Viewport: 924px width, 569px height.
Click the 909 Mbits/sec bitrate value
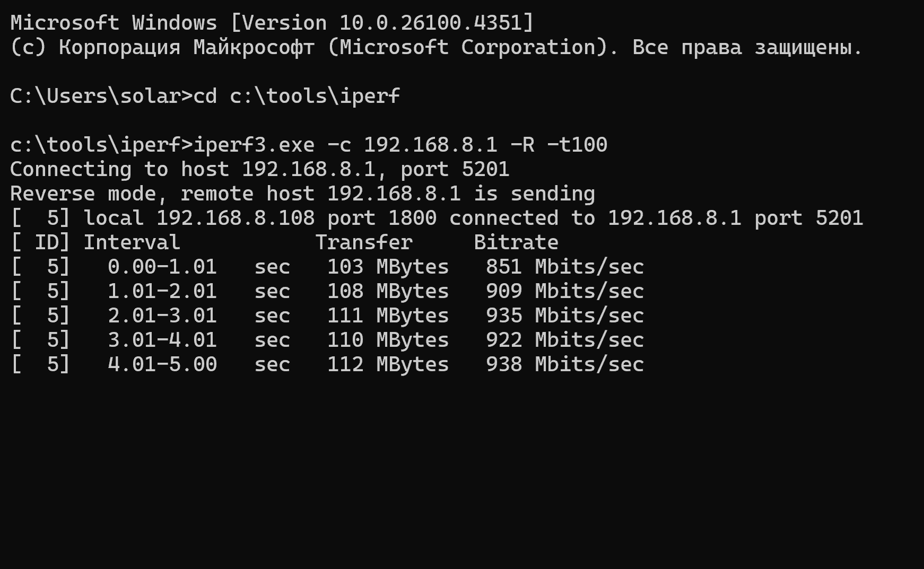565,291
